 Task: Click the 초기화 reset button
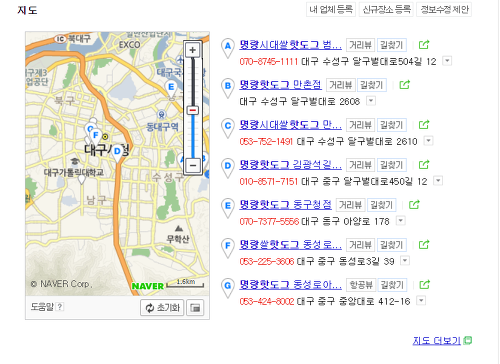click(162, 307)
